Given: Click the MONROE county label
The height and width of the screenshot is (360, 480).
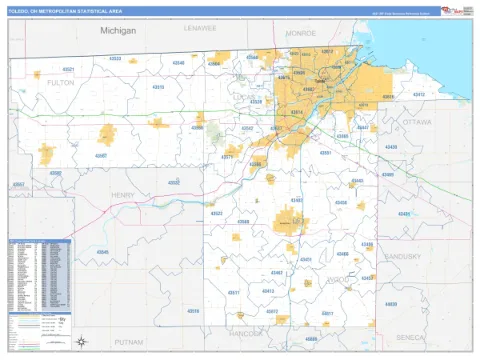Looking at the screenshot, I should [x=301, y=33].
